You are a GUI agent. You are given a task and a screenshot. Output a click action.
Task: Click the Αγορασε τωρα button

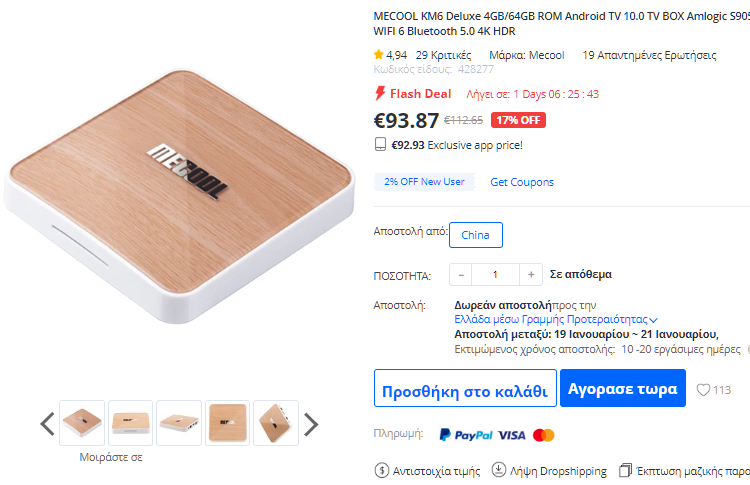click(623, 388)
